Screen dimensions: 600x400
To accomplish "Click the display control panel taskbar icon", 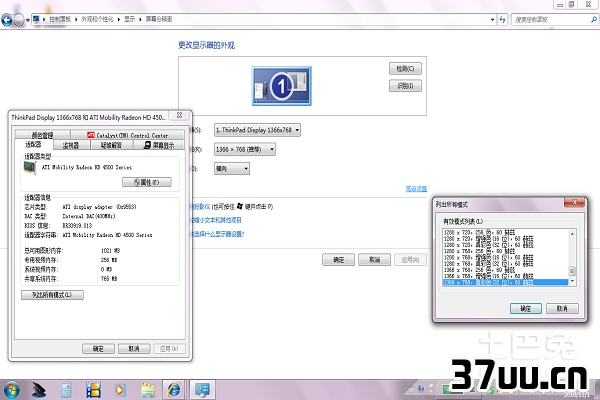I will tap(202, 390).
